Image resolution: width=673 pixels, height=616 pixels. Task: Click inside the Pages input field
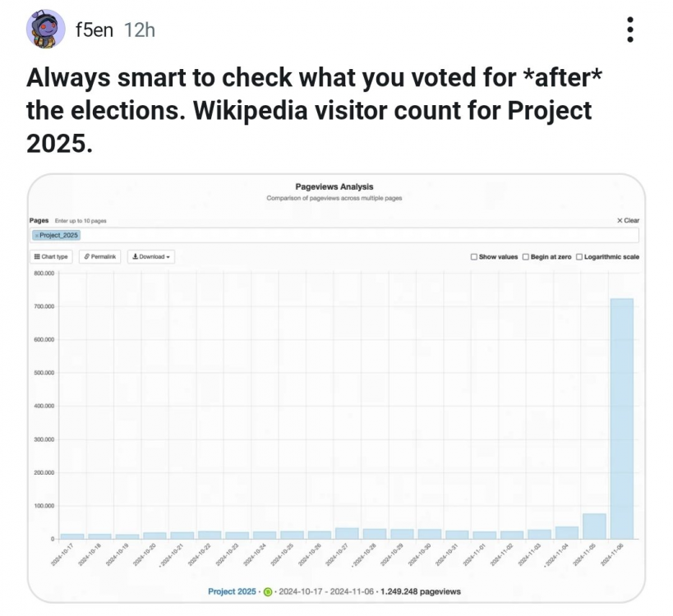coord(329,235)
